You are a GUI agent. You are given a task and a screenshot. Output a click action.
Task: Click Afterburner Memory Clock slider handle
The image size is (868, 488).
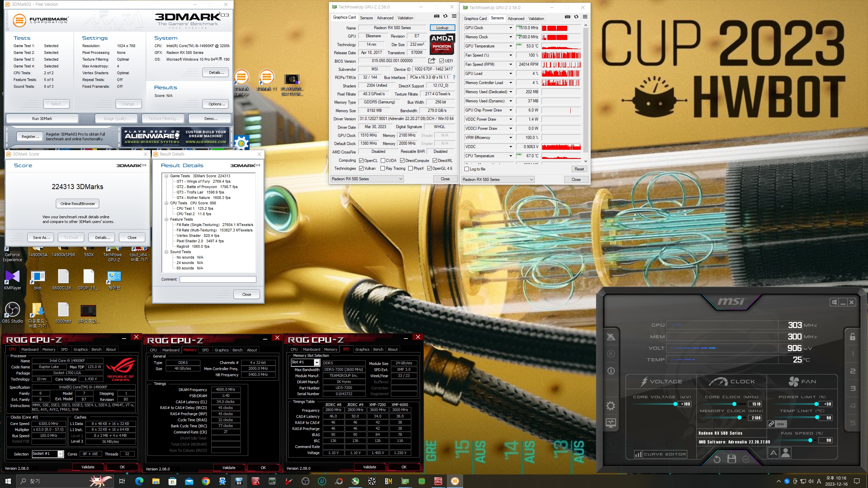(x=739, y=418)
